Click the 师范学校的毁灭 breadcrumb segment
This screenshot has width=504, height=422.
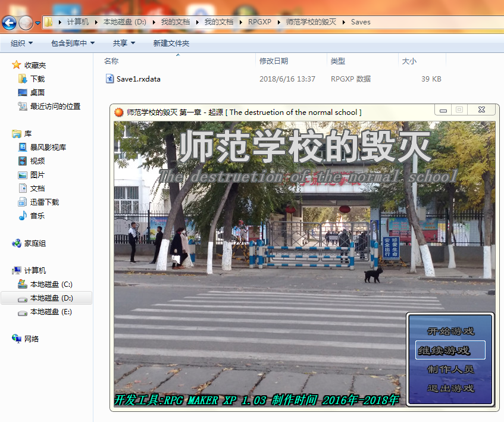point(311,22)
